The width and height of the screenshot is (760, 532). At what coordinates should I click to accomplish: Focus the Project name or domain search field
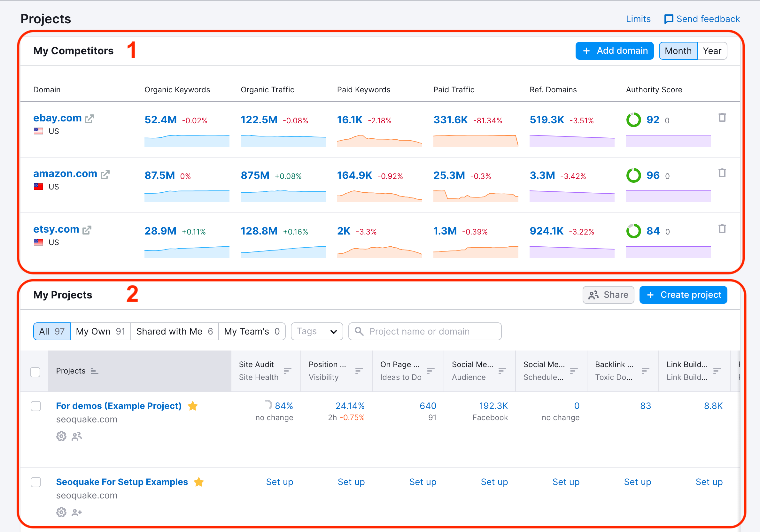point(425,331)
